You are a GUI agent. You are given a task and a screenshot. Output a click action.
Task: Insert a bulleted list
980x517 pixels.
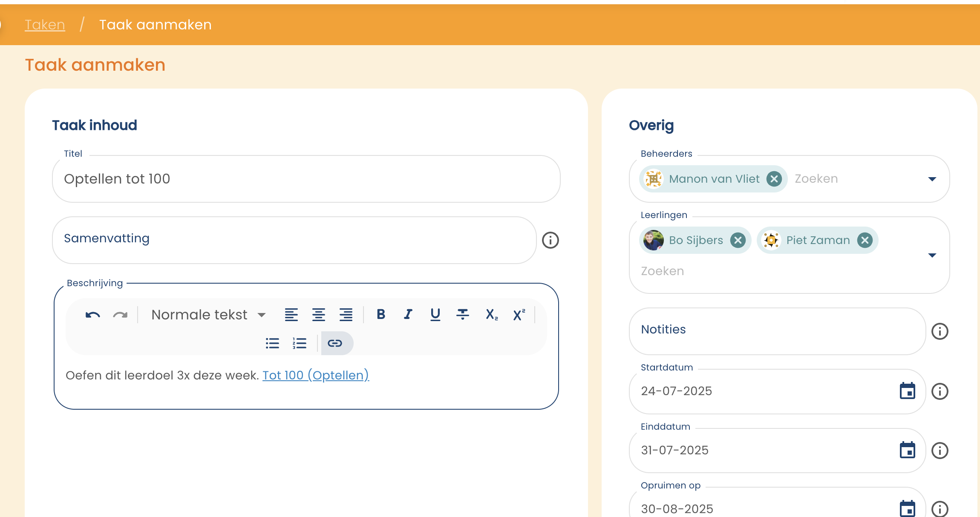pyautogui.click(x=272, y=343)
